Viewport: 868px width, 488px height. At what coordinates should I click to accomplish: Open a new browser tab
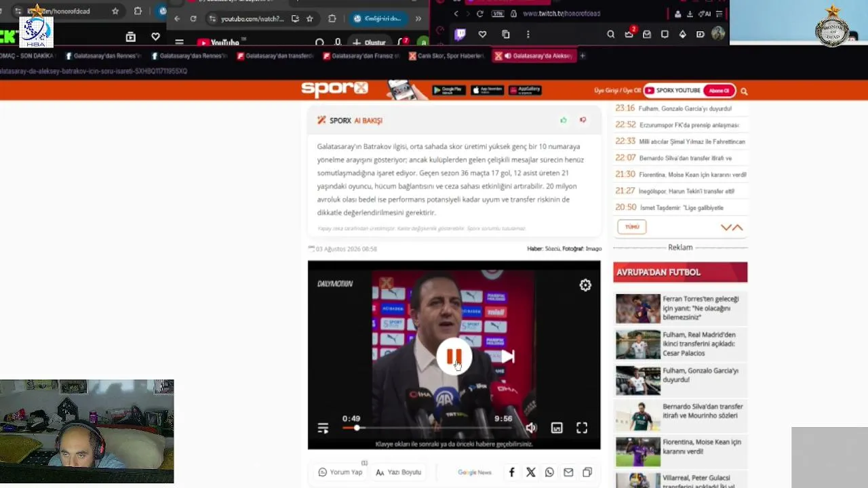(583, 56)
